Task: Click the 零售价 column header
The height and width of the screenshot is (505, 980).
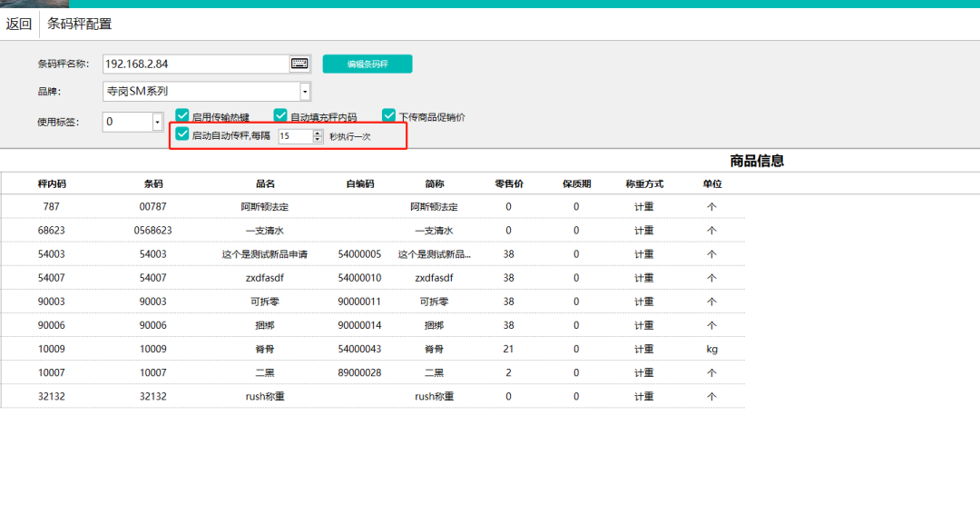Action: coord(508,183)
